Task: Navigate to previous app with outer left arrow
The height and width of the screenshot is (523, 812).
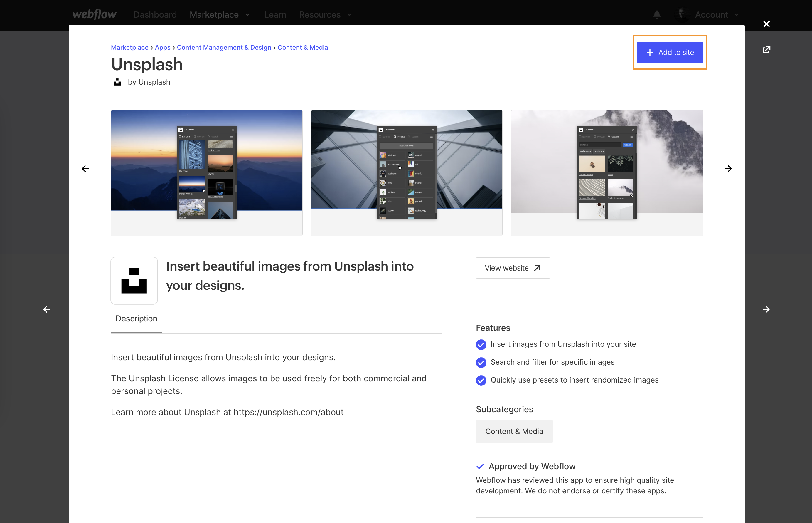Action: (46, 309)
